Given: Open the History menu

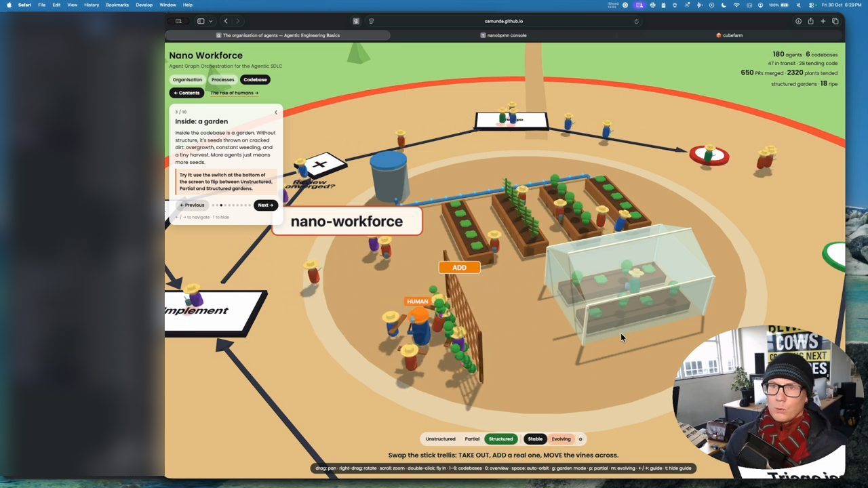Looking at the screenshot, I should coord(92,5).
